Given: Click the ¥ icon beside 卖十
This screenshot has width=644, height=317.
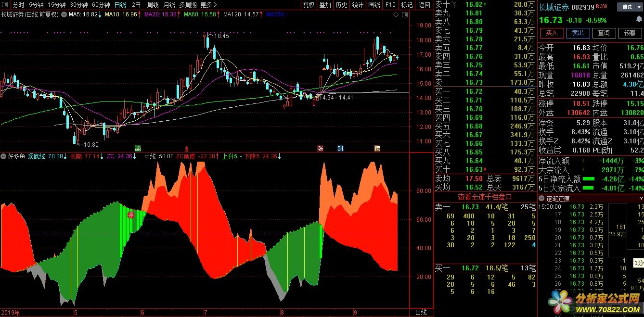Looking at the screenshot, I should coord(453,4).
